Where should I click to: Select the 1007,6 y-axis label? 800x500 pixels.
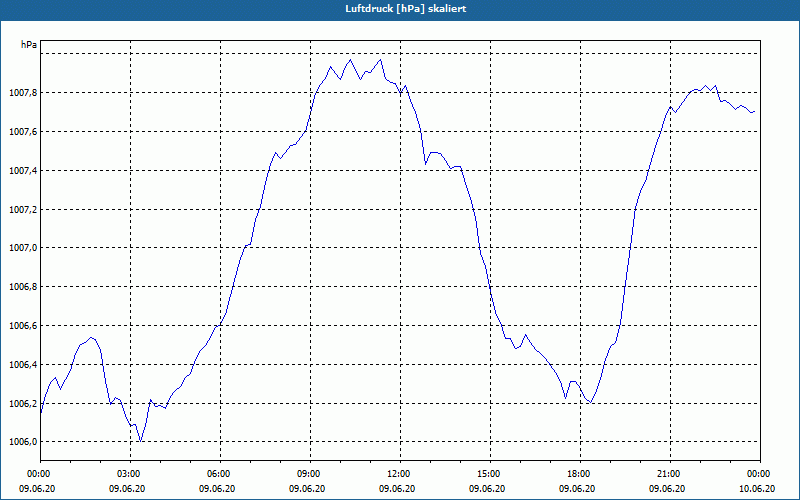[x=23, y=132]
